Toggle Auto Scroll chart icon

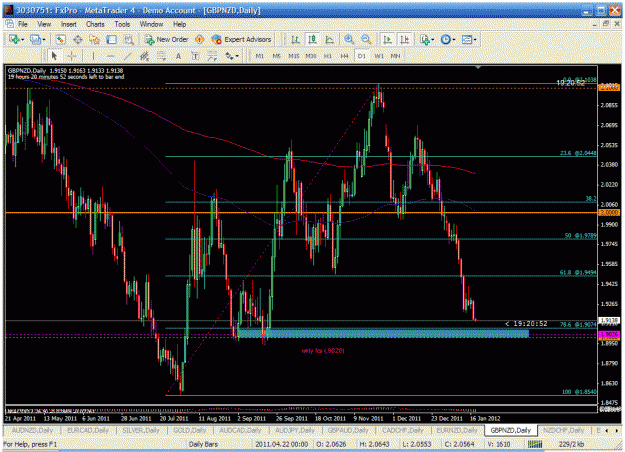click(387, 39)
